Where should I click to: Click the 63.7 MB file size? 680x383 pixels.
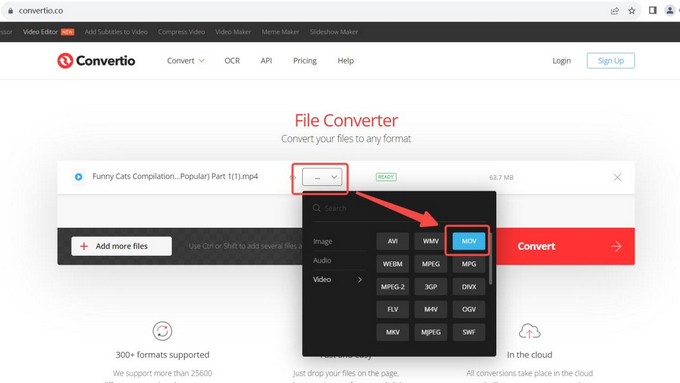click(501, 177)
